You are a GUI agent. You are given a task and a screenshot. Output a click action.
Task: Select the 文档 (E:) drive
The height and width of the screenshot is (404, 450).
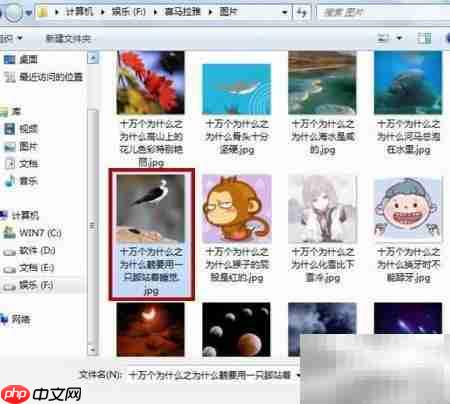[29, 268]
